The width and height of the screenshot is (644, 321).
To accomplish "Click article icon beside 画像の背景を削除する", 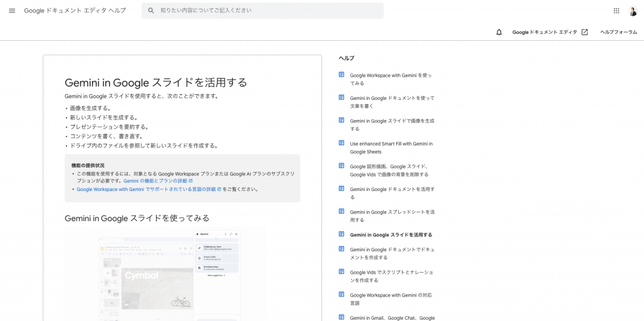I will tap(341, 166).
